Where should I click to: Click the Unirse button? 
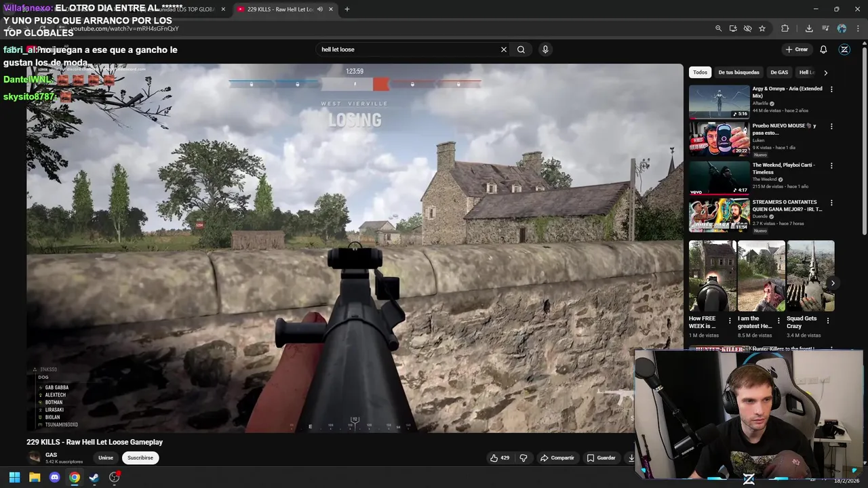106,458
